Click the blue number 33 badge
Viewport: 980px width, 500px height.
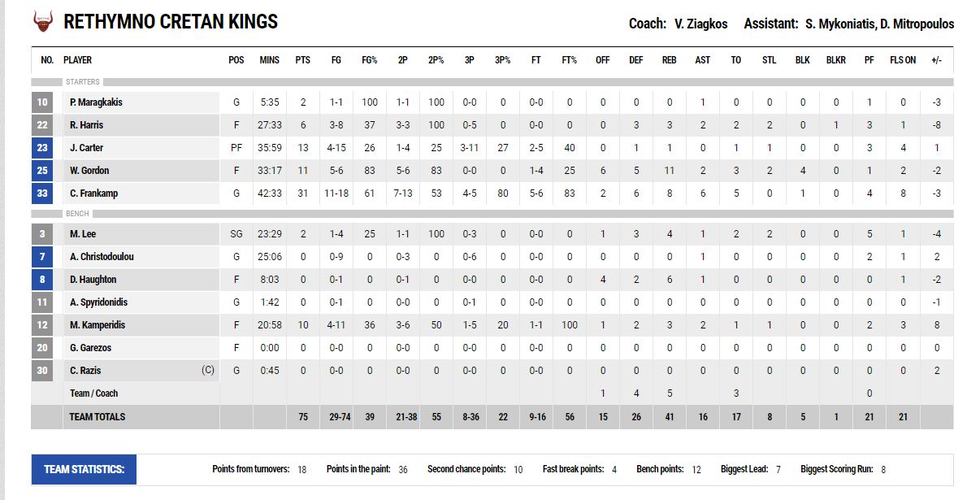[42, 193]
